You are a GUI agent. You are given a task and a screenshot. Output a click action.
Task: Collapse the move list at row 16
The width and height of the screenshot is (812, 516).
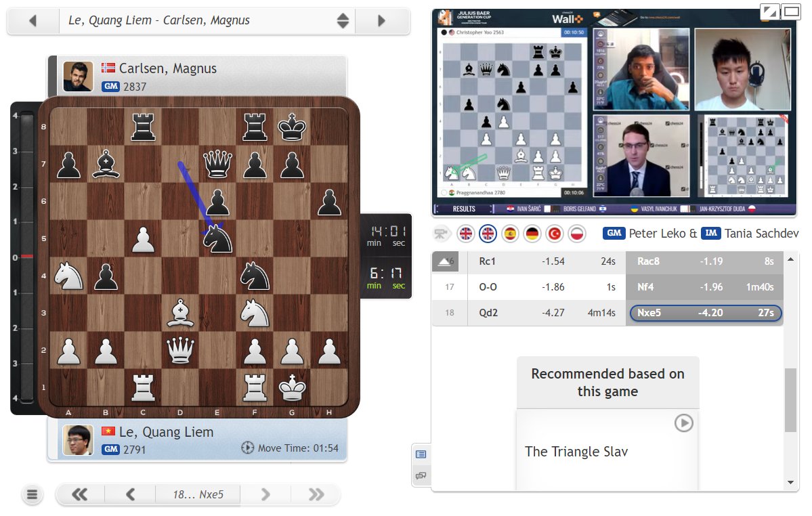click(x=445, y=261)
